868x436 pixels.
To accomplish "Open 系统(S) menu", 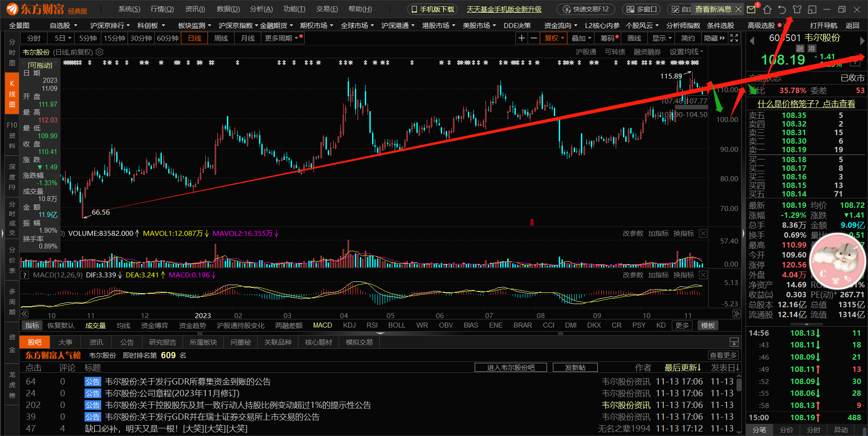I will [x=129, y=9].
